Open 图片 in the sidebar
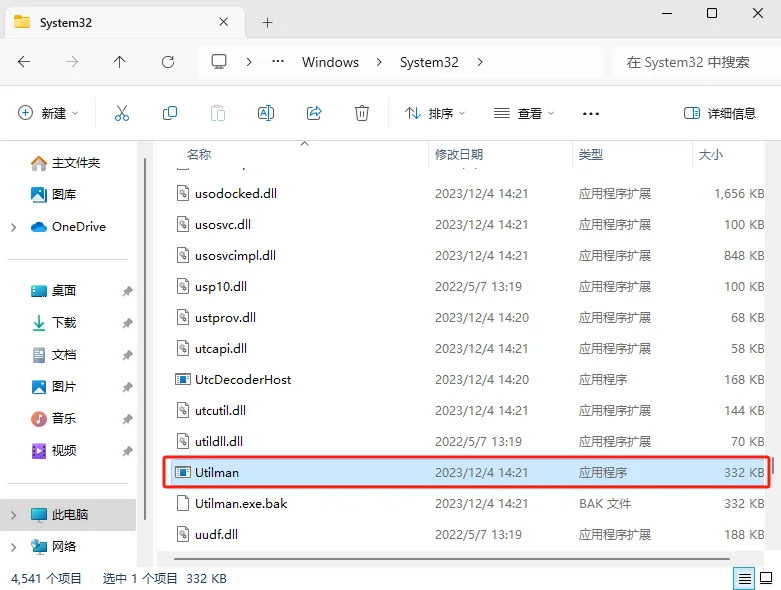This screenshot has width=781, height=590. coord(53,387)
